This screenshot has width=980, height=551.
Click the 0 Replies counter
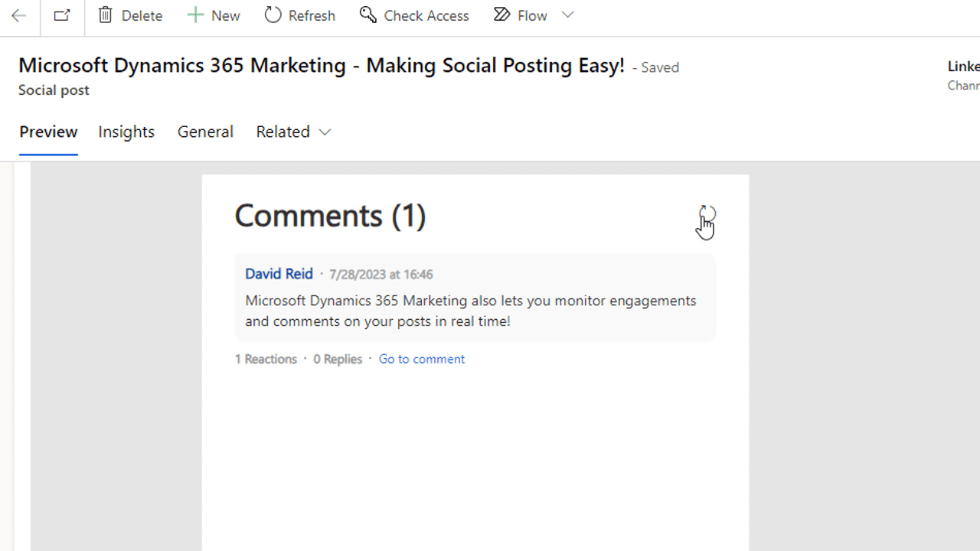coord(337,358)
